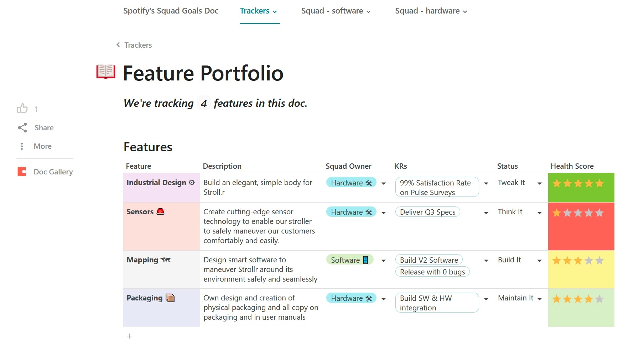Viewport: 644px width, 351px height.
Task: Click the Industrial Design feature cell
Action: 161,187
